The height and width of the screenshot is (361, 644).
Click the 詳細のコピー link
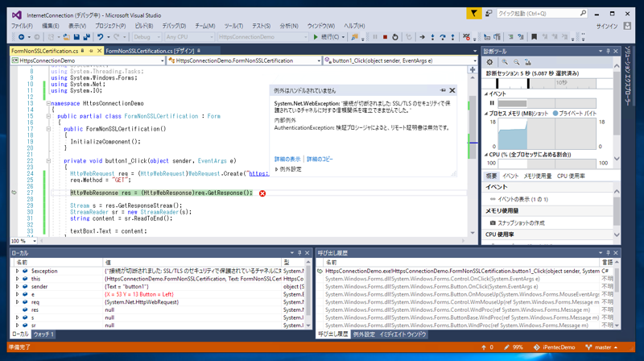pos(320,159)
